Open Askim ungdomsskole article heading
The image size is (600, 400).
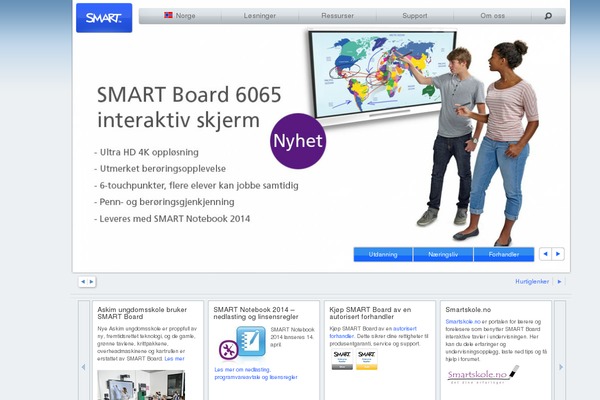tap(142, 313)
